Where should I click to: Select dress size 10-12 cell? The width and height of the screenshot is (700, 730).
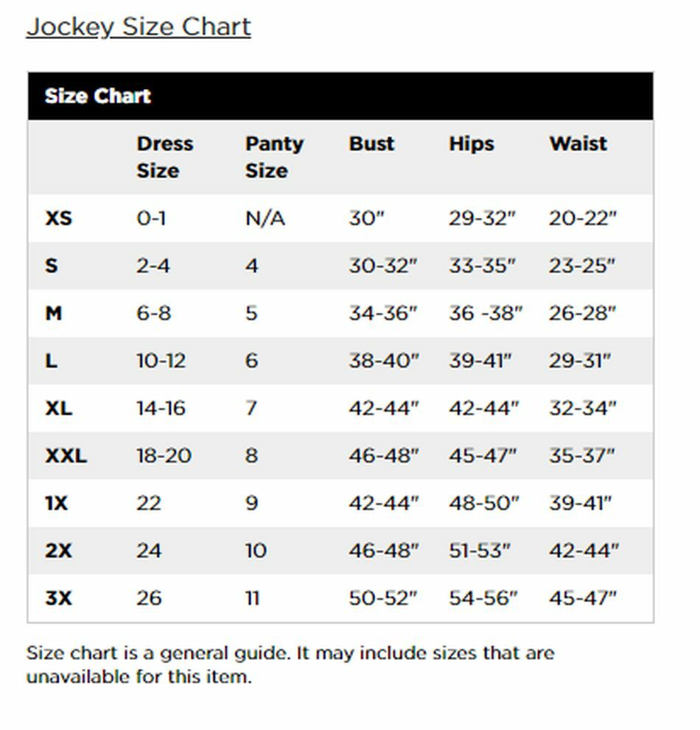[161, 361]
